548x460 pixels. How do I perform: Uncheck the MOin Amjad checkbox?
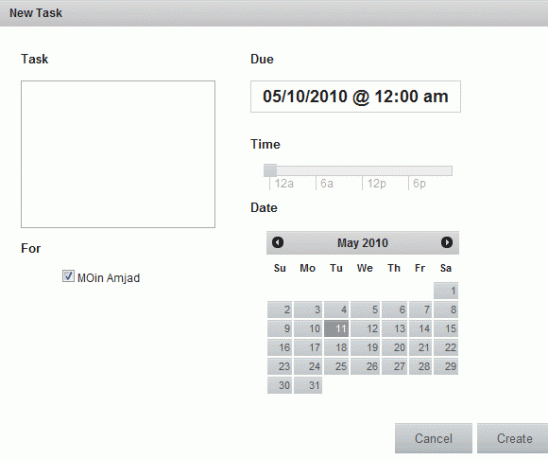pos(68,276)
